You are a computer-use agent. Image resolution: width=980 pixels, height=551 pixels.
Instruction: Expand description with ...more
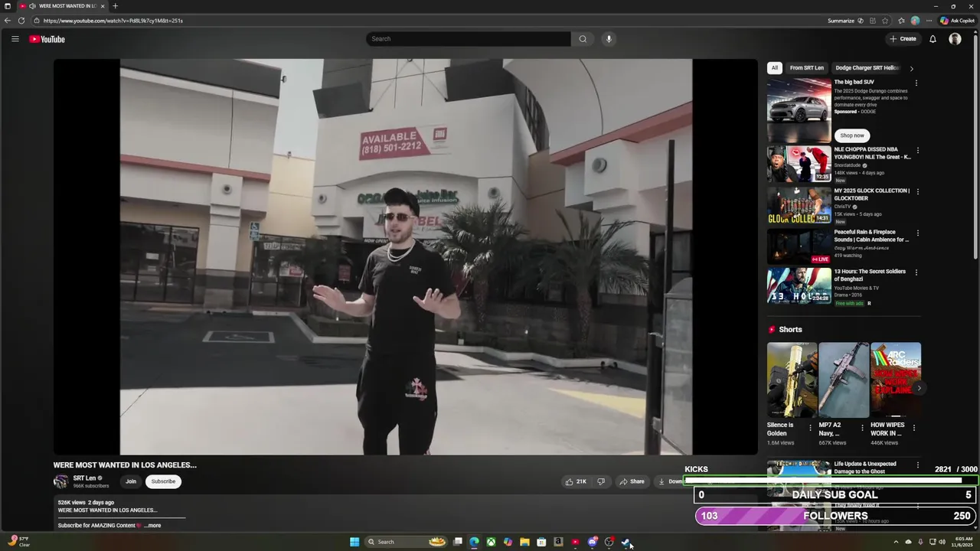152,526
